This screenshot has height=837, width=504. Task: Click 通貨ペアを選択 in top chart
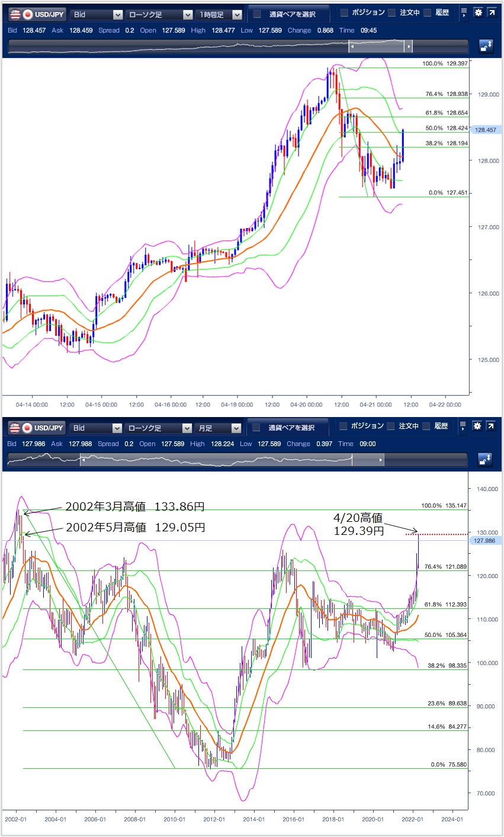point(288,14)
